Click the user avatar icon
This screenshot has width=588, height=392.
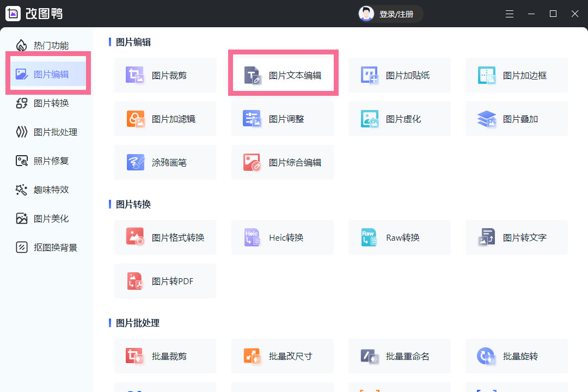coord(366,14)
